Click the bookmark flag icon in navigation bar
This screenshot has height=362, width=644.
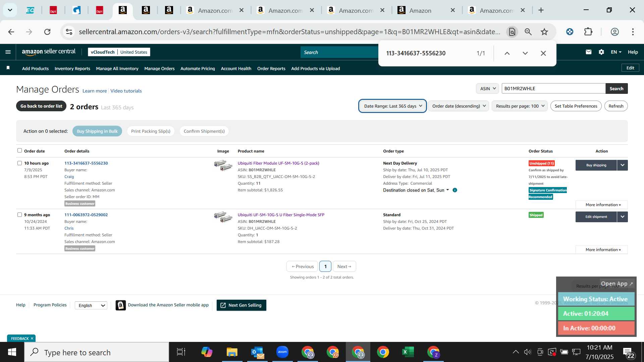(8, 68)
